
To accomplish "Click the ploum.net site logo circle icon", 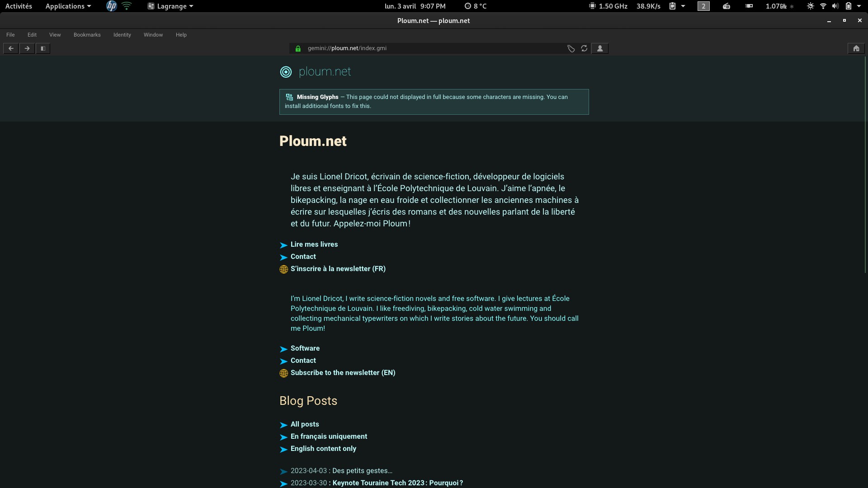I will pos(286,72).
